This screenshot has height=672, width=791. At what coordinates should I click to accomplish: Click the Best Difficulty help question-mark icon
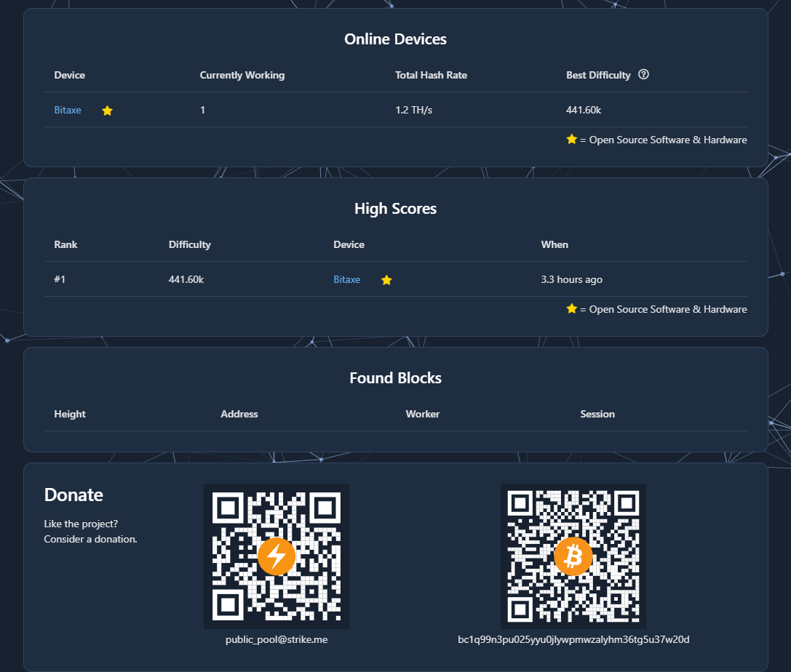coord(643,75)
